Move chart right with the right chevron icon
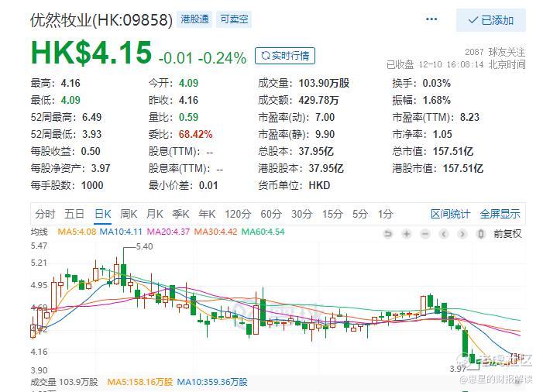 [x=462, y=234]
